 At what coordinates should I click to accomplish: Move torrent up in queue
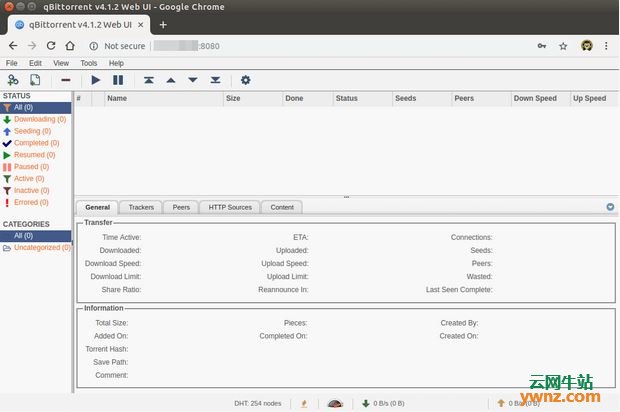tap(171, 80)
